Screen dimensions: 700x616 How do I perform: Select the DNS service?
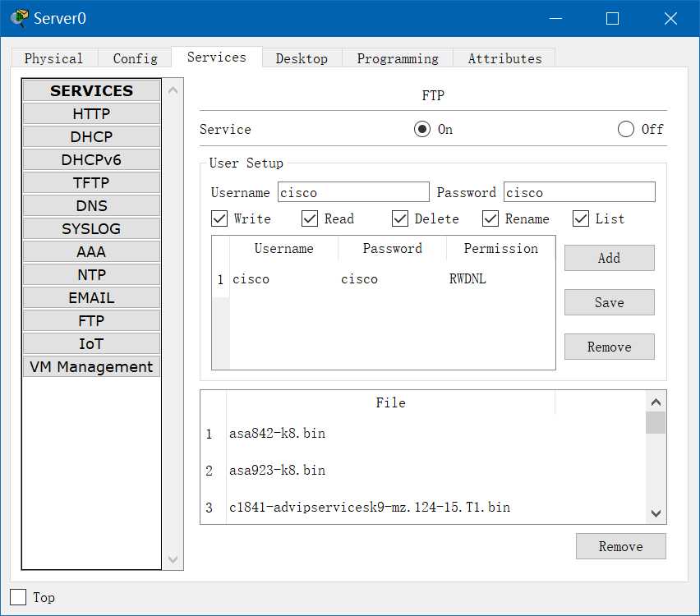point(91,206)
